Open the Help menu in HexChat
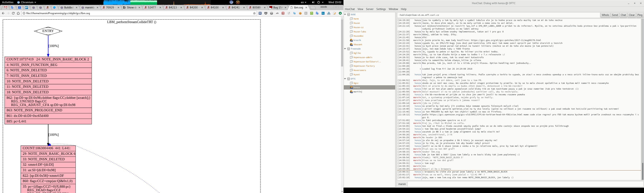Image resolution: width=644 pixels, height=193 pixels. tap(404, 9)
